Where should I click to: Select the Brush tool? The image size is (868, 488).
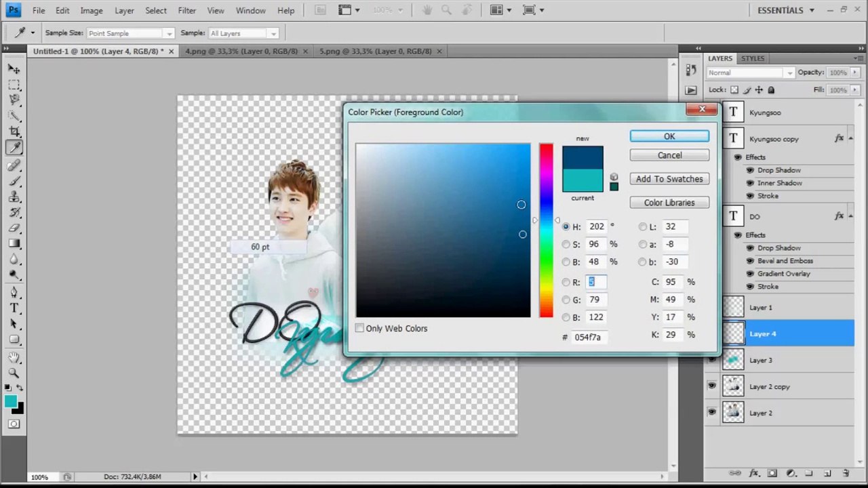14,181
